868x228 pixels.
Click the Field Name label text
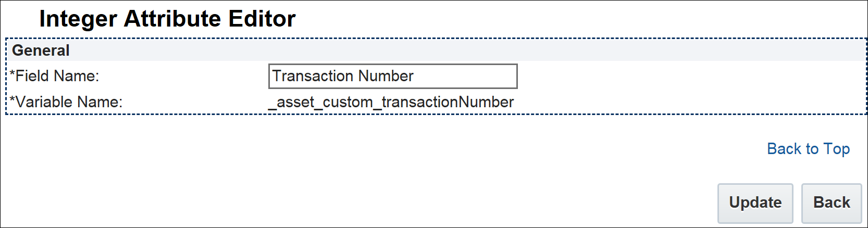[x=57, y=77]
